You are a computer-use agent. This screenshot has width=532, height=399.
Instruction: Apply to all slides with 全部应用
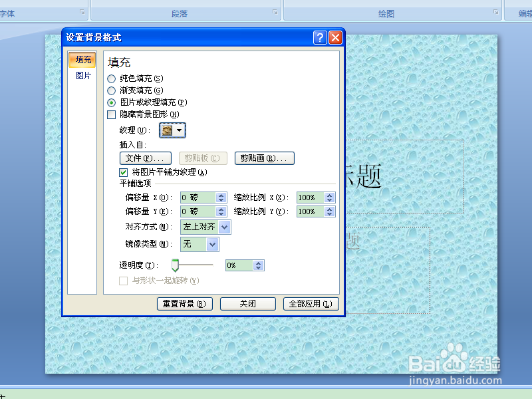click(311, 303)
